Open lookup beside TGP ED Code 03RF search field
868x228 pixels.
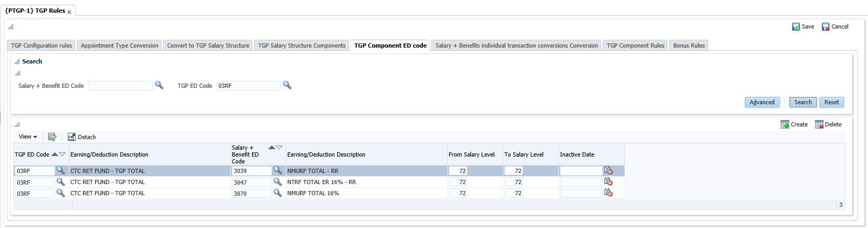click(x=287, y=85)
